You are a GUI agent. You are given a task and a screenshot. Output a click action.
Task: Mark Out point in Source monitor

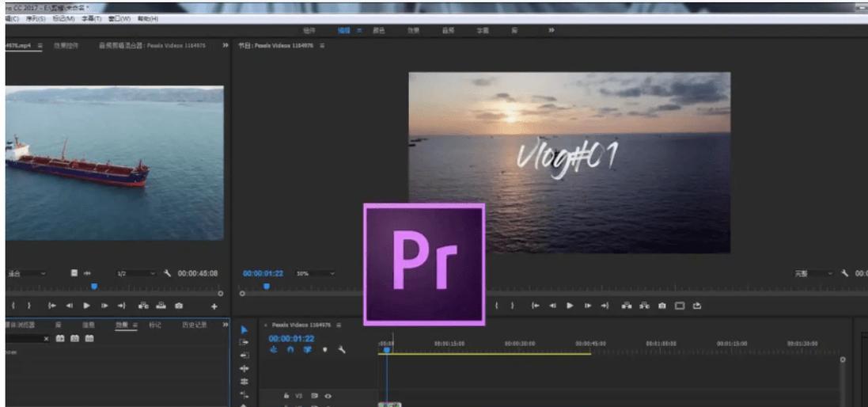28,306
